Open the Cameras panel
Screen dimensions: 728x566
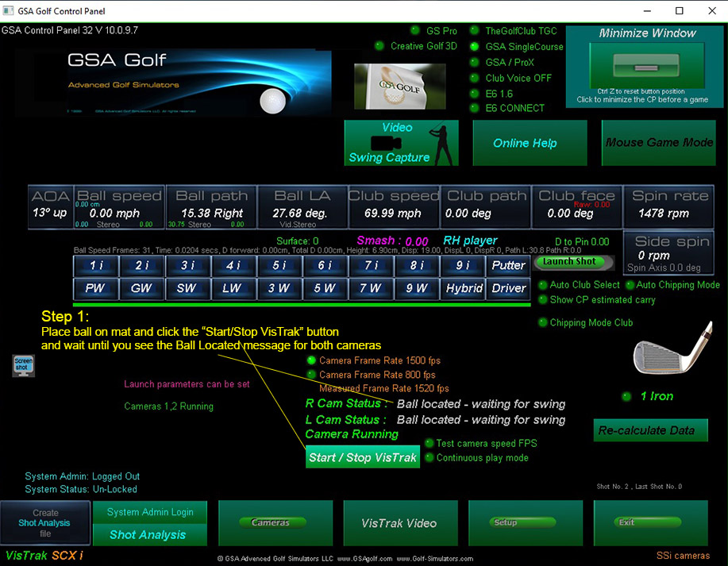click(x=270, y=523)
